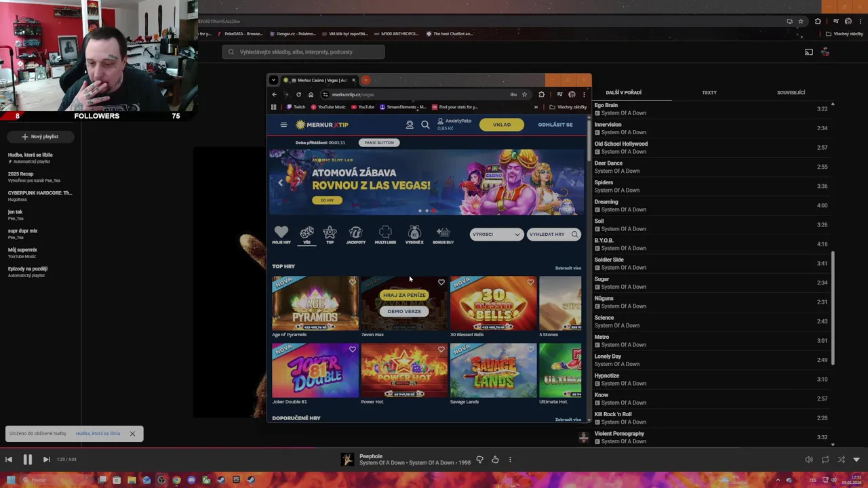Toggle favorite heart on 30 Blessed Bells
The height and width of the screenshot is (488, 868).
530,282
